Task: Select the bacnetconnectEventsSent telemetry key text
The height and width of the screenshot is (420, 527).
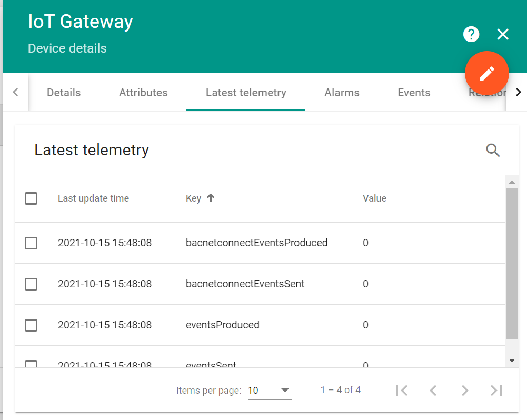Action: [245, 284]
